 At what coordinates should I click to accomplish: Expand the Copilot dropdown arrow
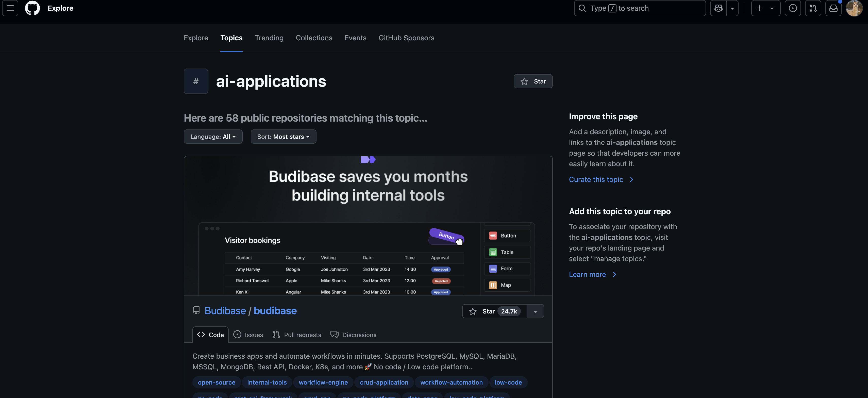732,8
